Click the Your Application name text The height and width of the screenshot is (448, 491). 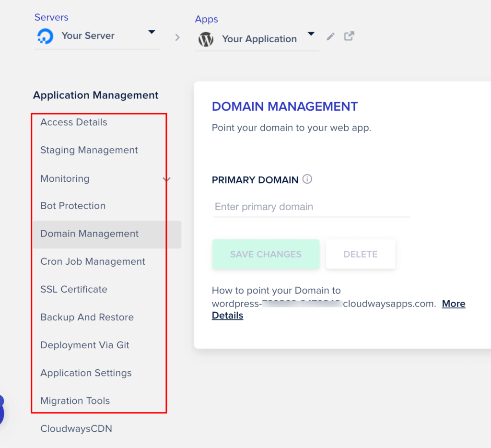(259, 39)
